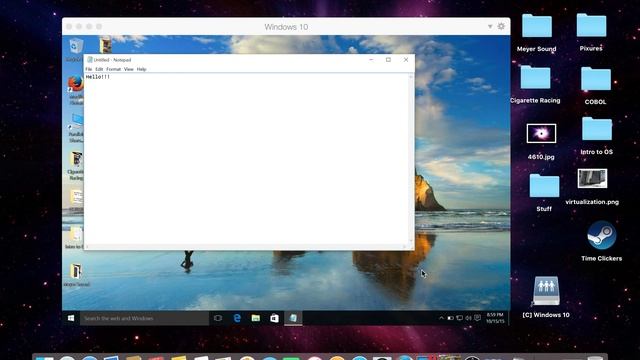
Task: Expand the hidden system tray icons
Action: tap(441, 318)
